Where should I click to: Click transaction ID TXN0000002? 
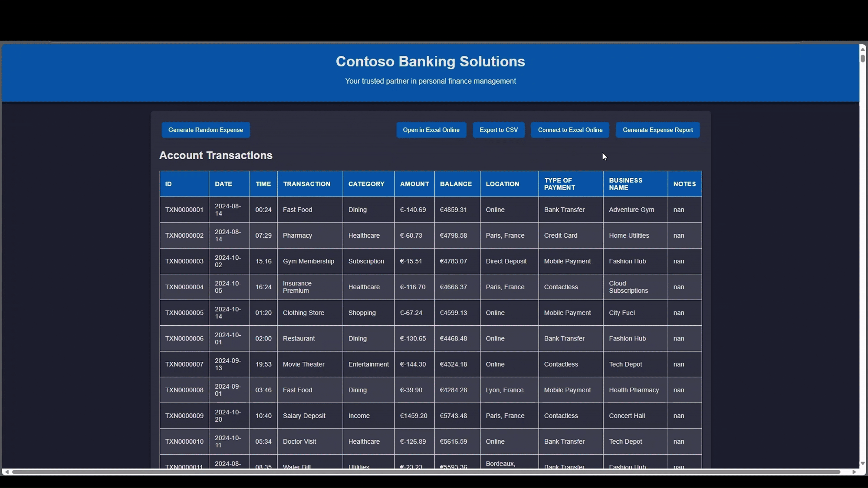pyautogui.click(x=184, y=236)
